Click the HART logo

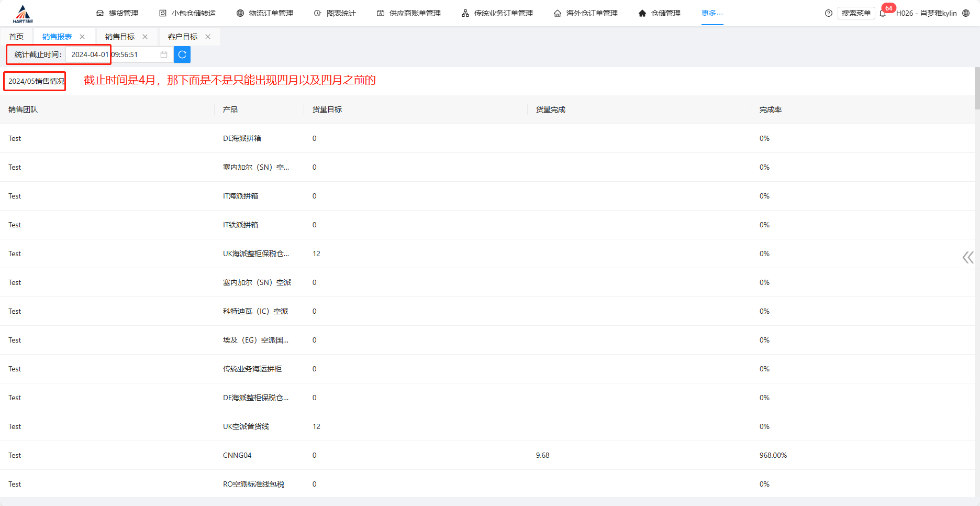point(23,14)
